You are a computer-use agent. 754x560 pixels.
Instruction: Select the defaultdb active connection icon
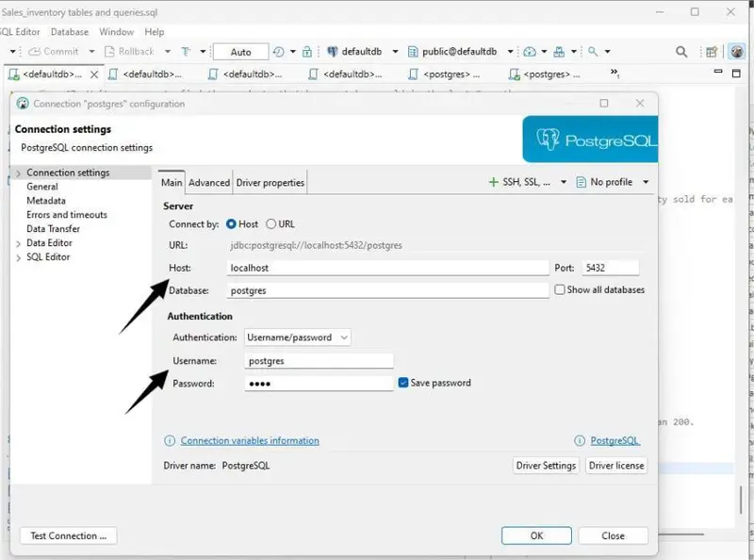coord(332,52)
